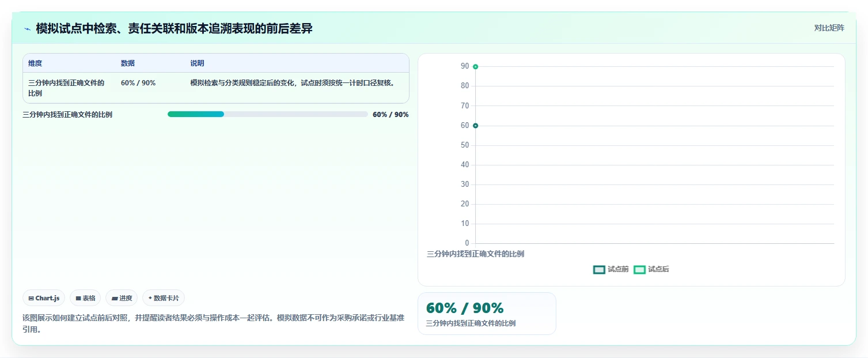
Task: Toggle the 试点后 legend item
Action: pos(651,269)
